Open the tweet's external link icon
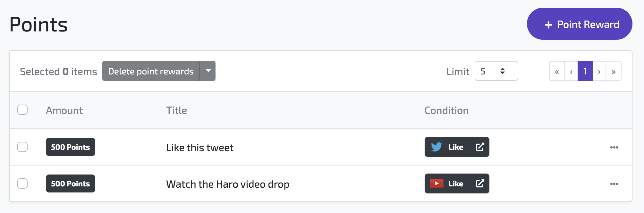Image resolution: width=644 pixels, height=213 pixels. 480,147
